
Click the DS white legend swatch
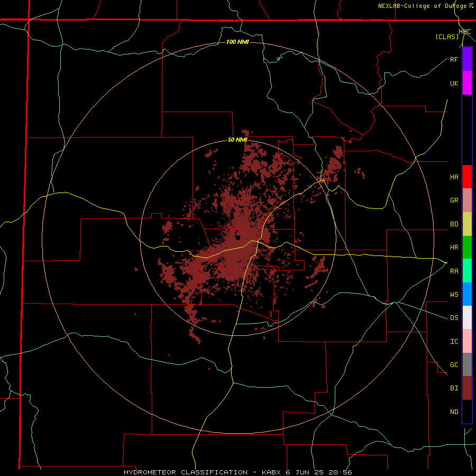point(467,317)
